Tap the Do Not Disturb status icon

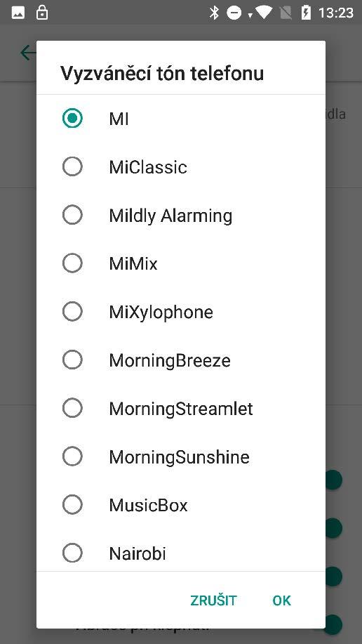(x=234, y=13)
